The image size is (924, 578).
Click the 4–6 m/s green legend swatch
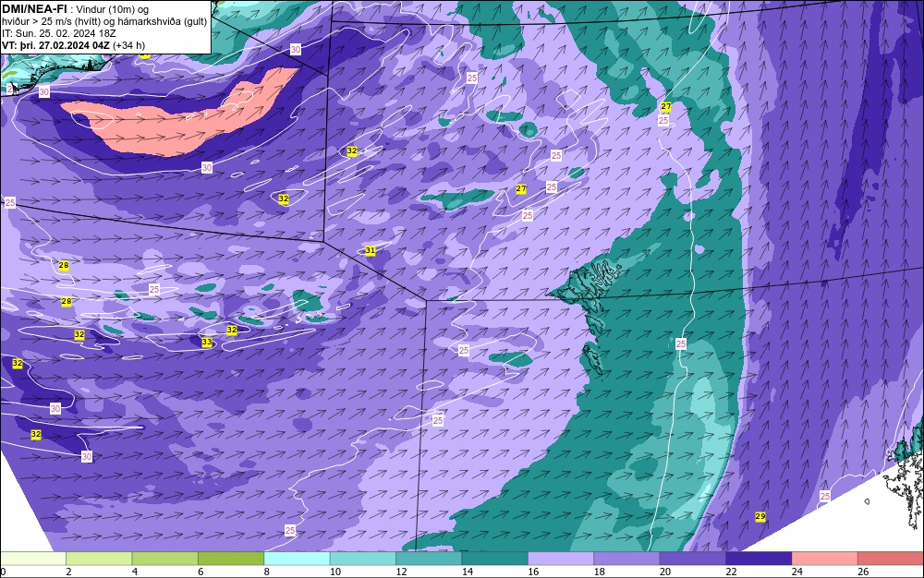tap(165, 559)
